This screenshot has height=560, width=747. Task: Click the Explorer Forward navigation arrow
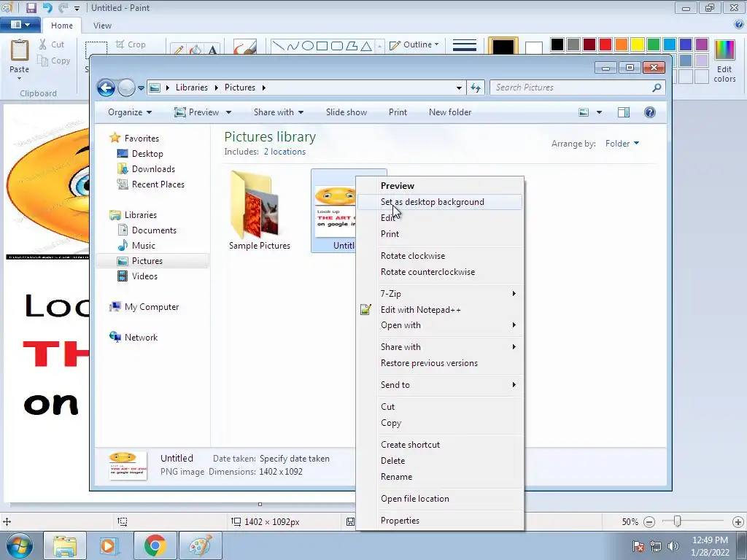(126, 87)
